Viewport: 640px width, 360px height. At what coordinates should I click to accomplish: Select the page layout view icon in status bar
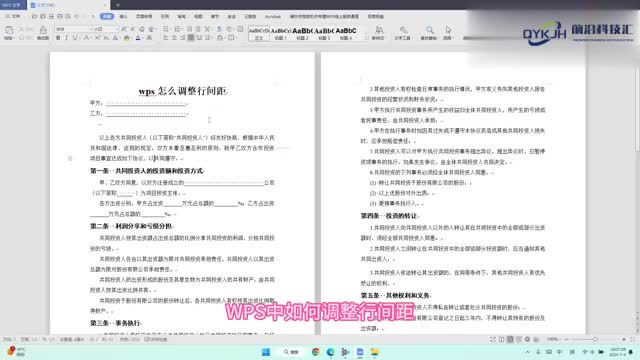[510, 339]
